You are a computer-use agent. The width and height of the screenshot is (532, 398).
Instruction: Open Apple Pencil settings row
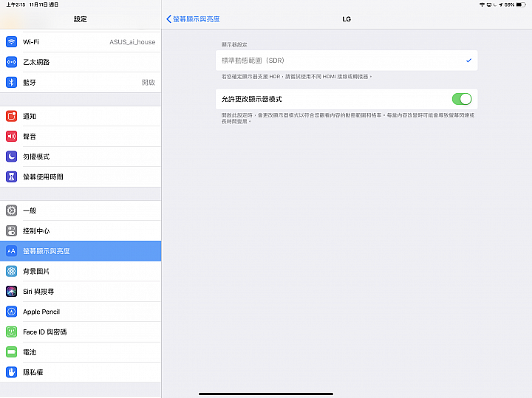pyautogui.click(x=81, y=312)
